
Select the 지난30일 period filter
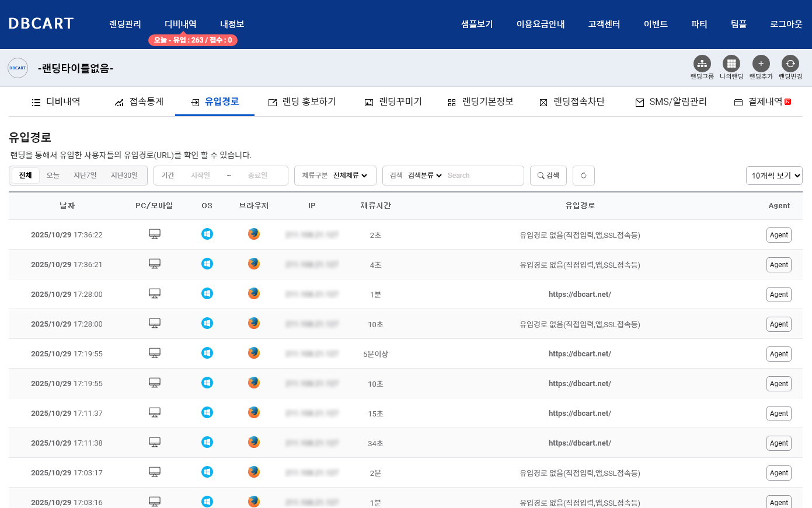[124, 176]
